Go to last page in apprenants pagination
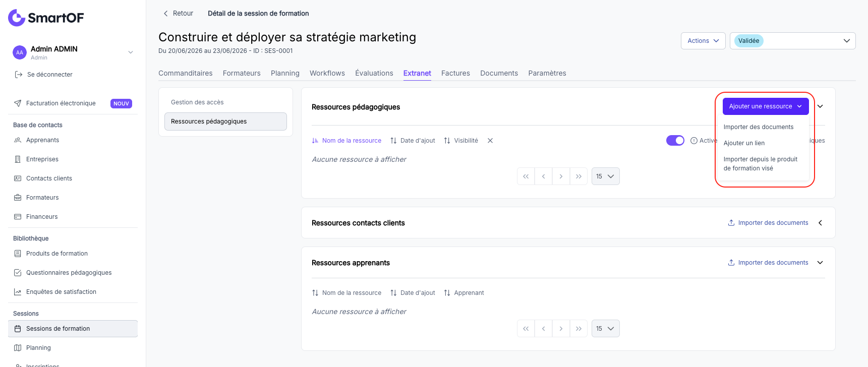Image resolution: width=868 pixels, height=367 pixels. 578,329
